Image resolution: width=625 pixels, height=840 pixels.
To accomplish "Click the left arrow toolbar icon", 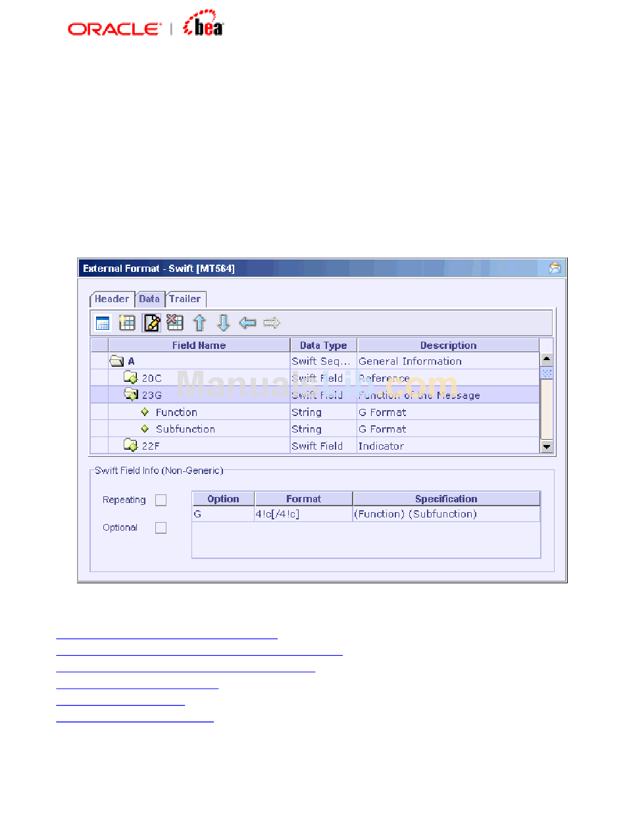I will coord(247,323).
